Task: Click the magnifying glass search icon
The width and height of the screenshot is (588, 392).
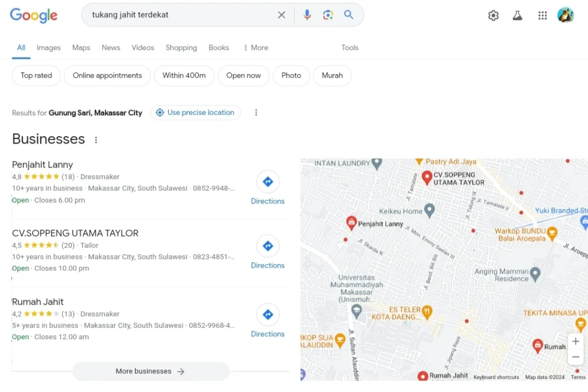Action: [x=349, y=15]
